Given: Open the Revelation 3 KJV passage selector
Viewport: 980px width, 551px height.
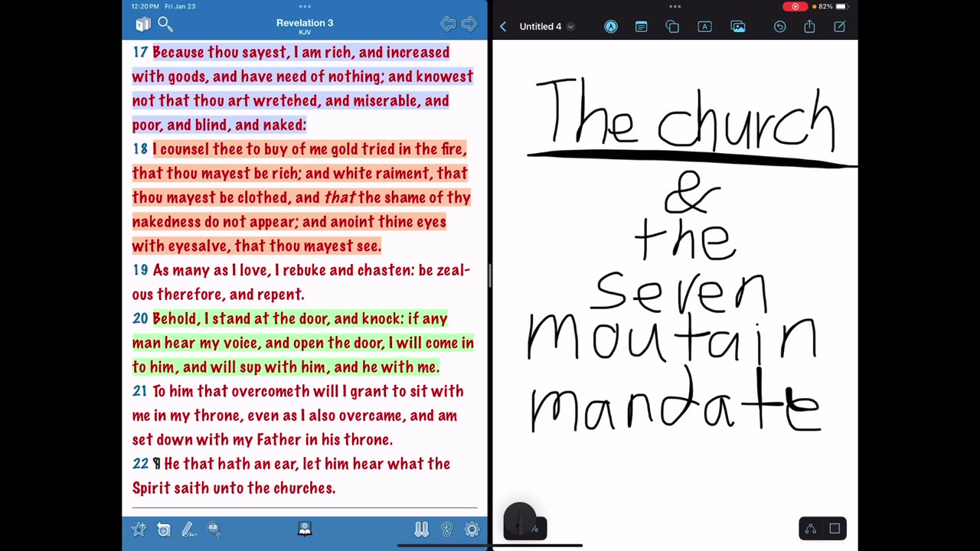Looking at the screenshot, I should coord(305,26).
